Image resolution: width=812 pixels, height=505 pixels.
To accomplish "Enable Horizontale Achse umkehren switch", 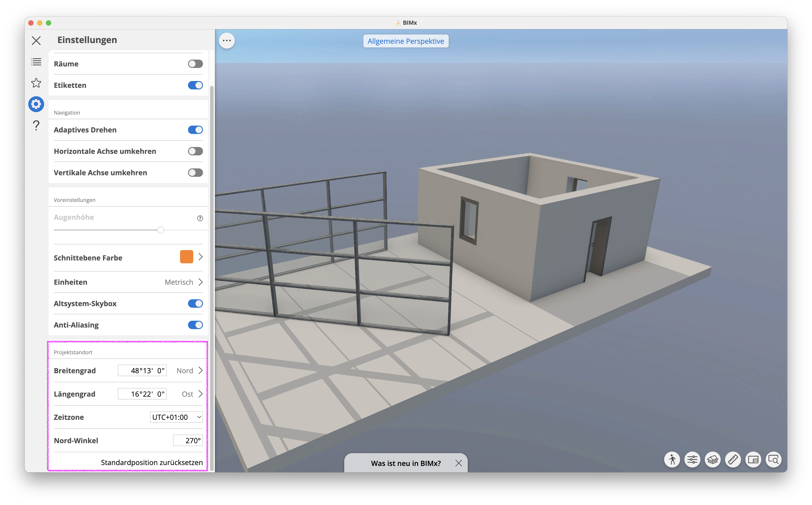I will tap(195, 151).
